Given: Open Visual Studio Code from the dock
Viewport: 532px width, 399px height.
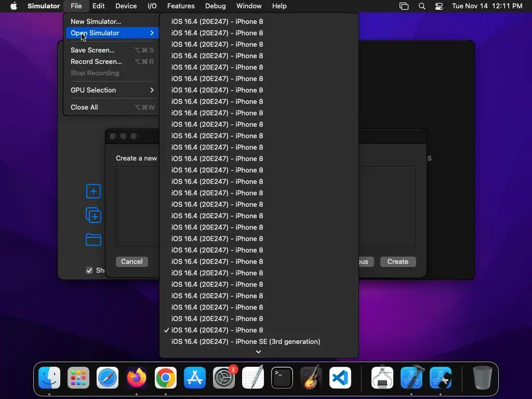Looking at the screenshot, I should 340,378.
